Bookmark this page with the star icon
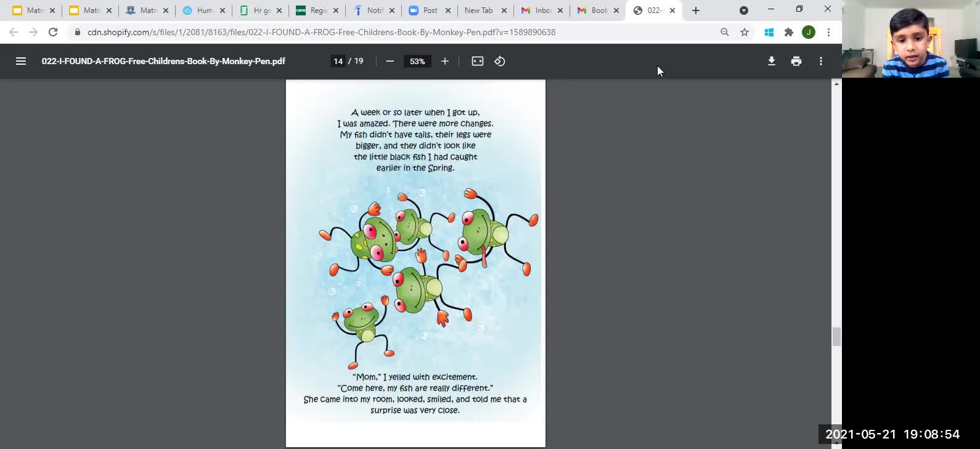 [x=745, y=32]
